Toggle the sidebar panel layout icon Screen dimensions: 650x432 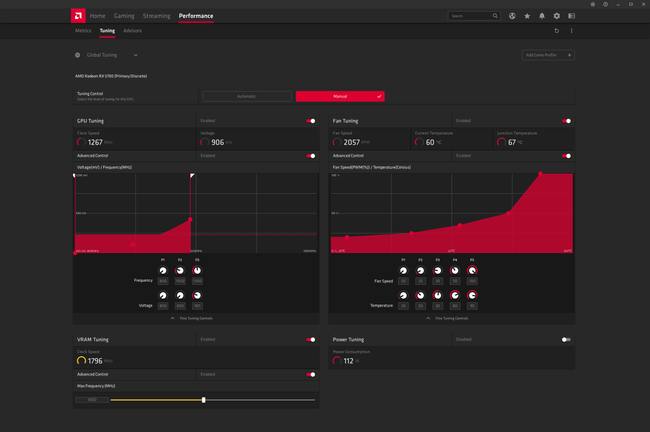coord(572,16)
